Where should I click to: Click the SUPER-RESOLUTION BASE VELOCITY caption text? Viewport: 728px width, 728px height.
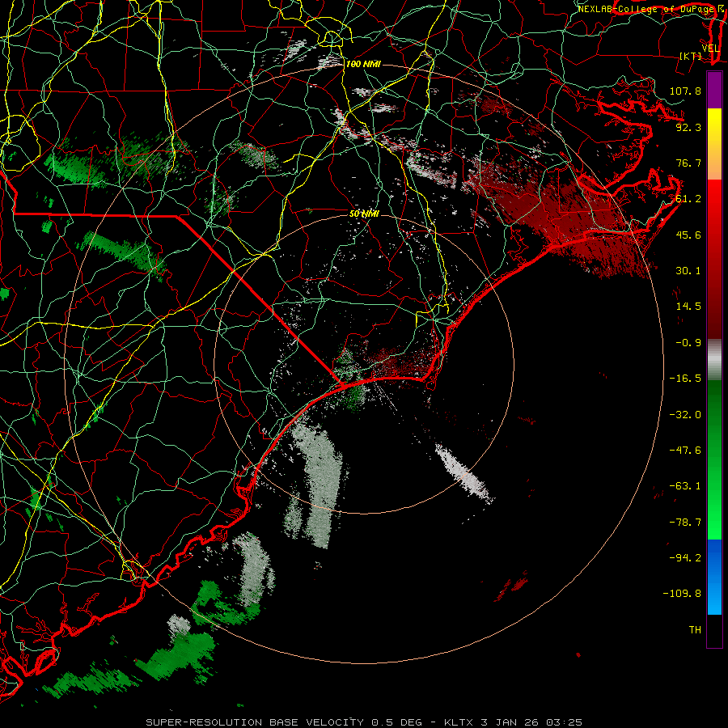[x=255, y=722]
